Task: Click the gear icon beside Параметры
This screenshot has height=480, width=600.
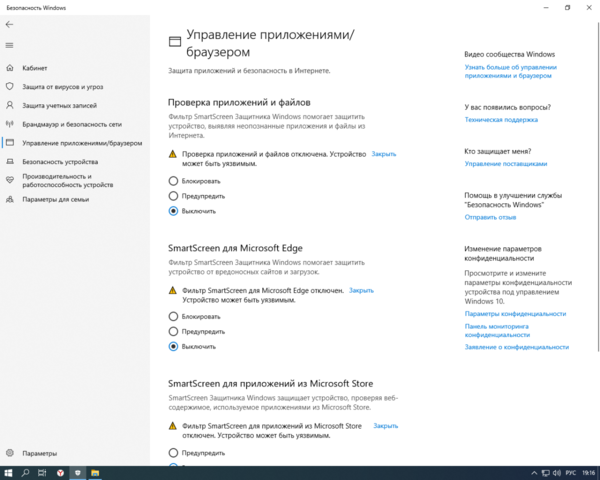Action: point(10,453)
